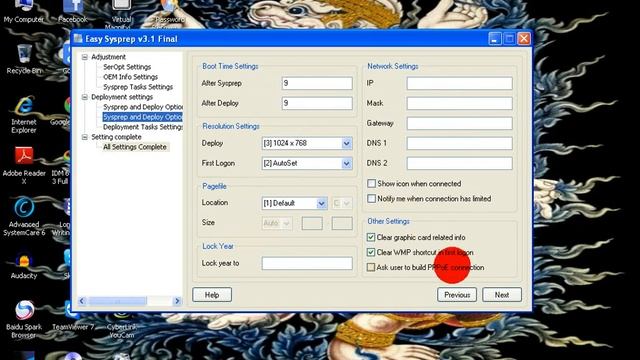Click the DNS 1 input field
The width and height of the screenshot is (640, 360).
point(460,143)
